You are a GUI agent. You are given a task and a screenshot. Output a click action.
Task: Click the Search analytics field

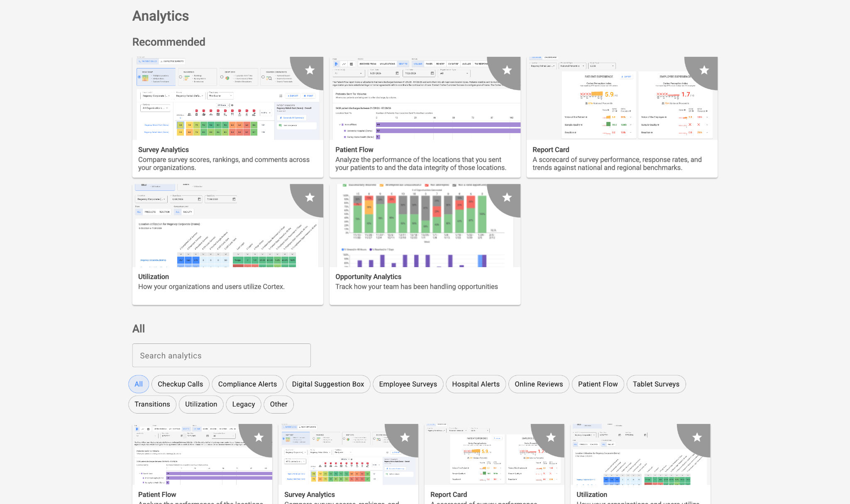point(222,355)
